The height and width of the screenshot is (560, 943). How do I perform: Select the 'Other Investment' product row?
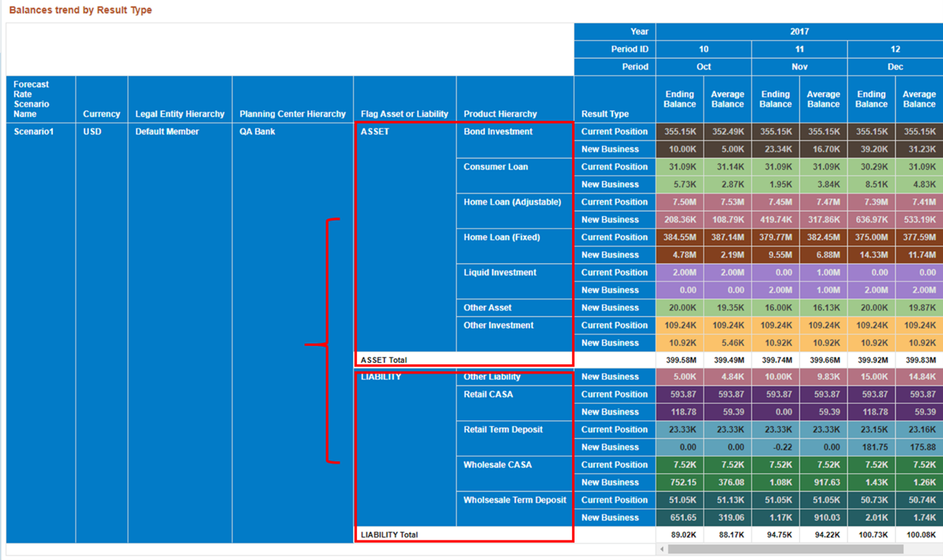[516, 334]
